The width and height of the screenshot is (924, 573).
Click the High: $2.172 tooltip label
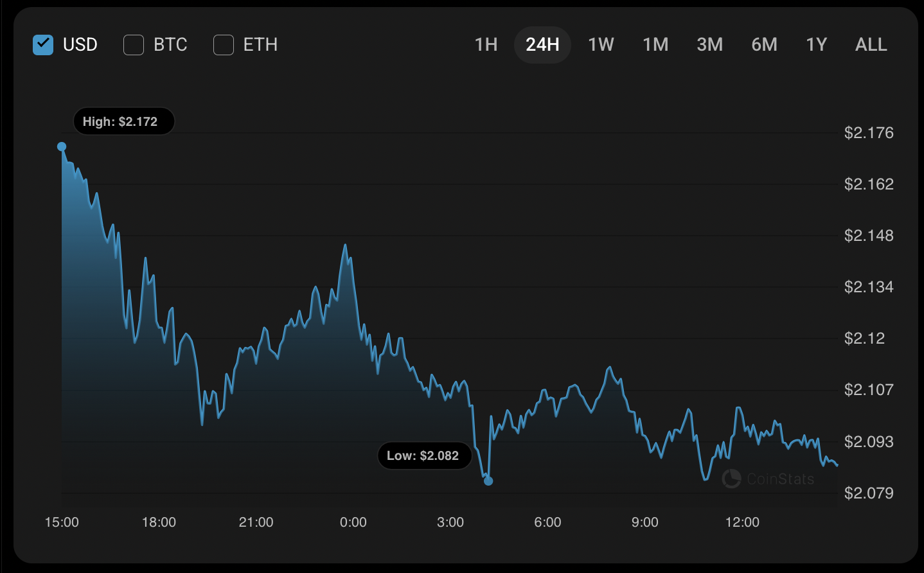(123, 121)
